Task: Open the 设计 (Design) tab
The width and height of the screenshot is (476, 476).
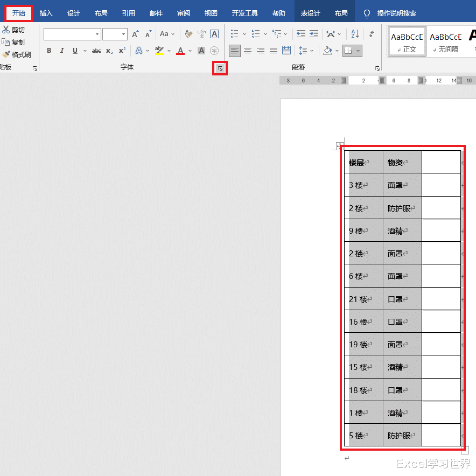Action: tap(73, 13)
